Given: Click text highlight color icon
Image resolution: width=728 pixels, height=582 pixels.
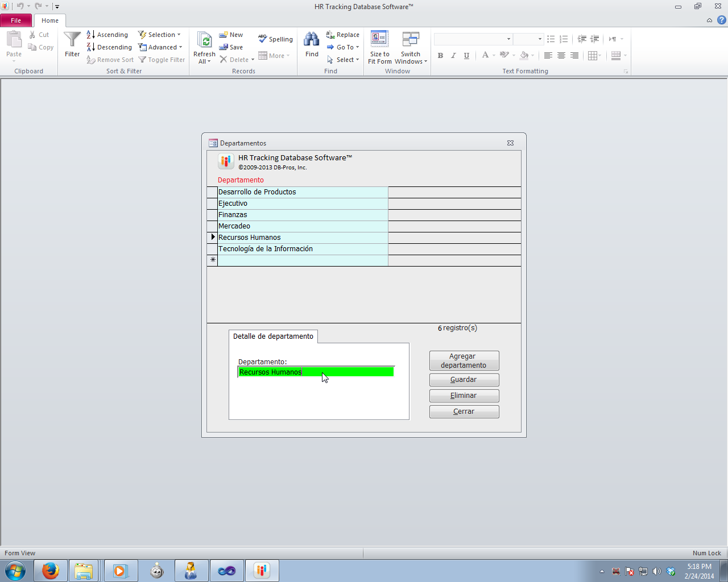Looking at the screenshot, I should pyautogui.click(x=504, y=56).
